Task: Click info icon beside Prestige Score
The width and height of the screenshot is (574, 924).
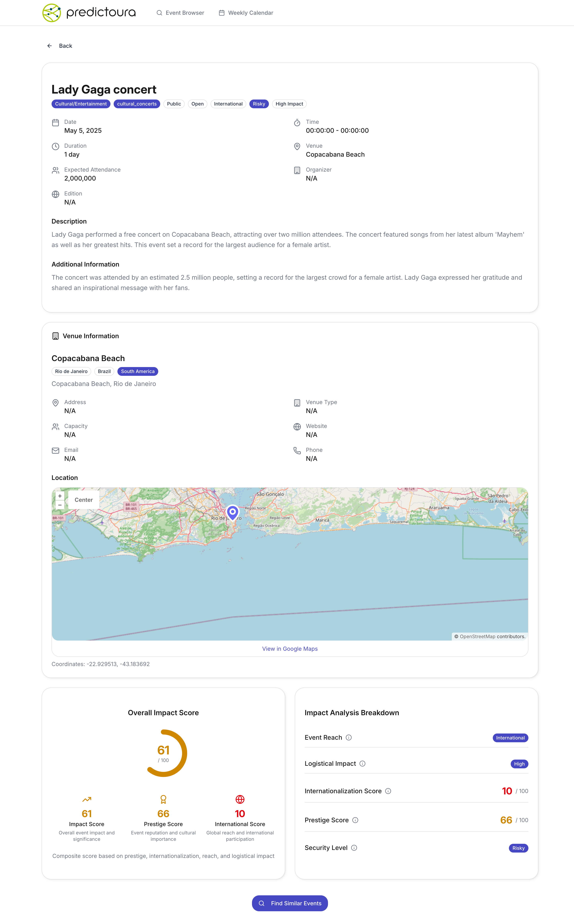Action: pos(355,820)
